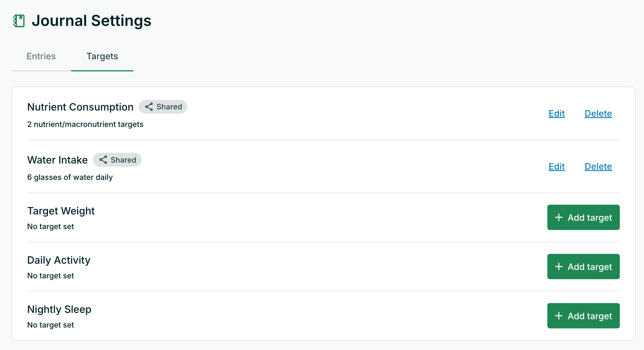Delete the Nutrient Consumption target
This screenshot has height=350, width=644.
point(598,113)
